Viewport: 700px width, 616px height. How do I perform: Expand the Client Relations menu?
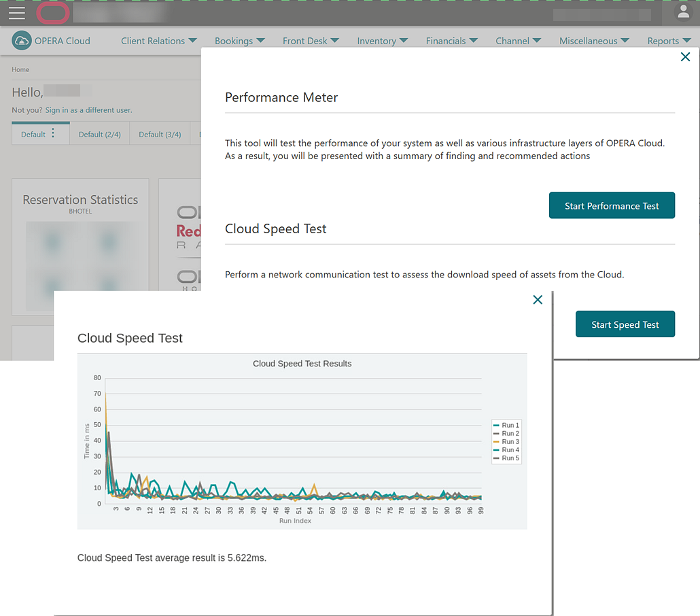coord(158,41)
